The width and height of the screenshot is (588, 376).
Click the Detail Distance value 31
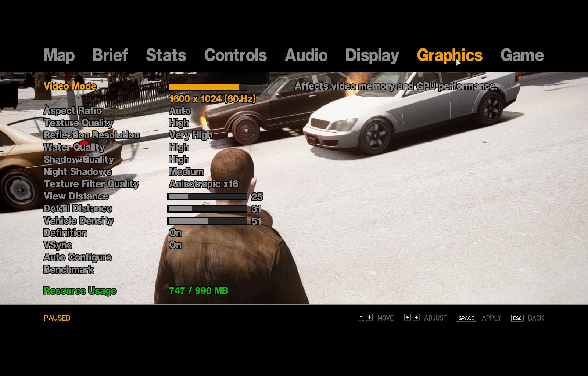pos(256,209)
